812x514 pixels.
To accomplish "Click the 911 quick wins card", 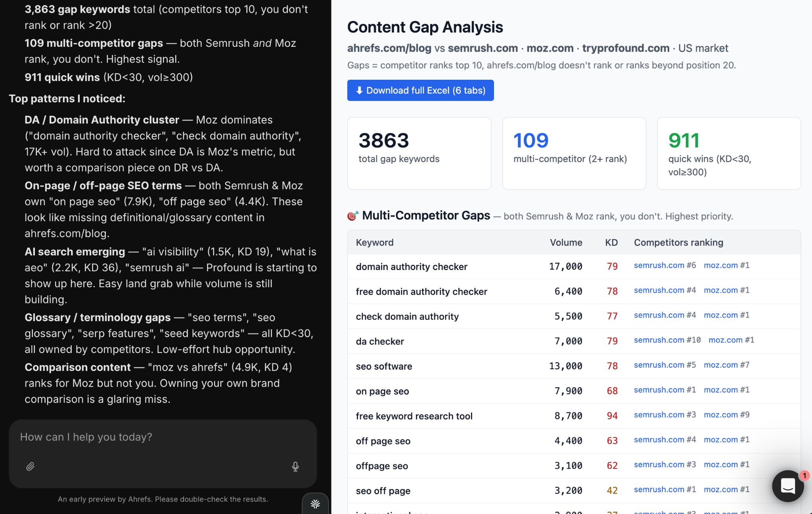I will [x=729, y=153].
